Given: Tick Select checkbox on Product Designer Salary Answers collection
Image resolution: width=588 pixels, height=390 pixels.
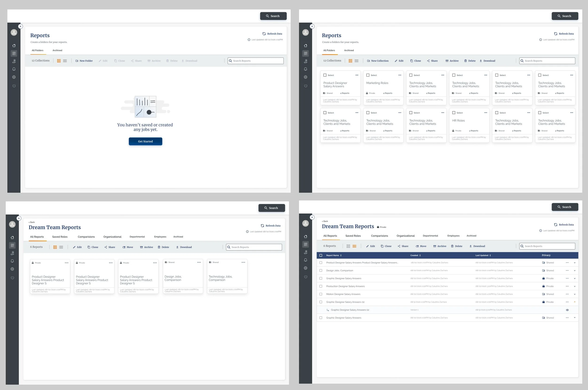Looking at the screenshot, I should click(325, 75).
